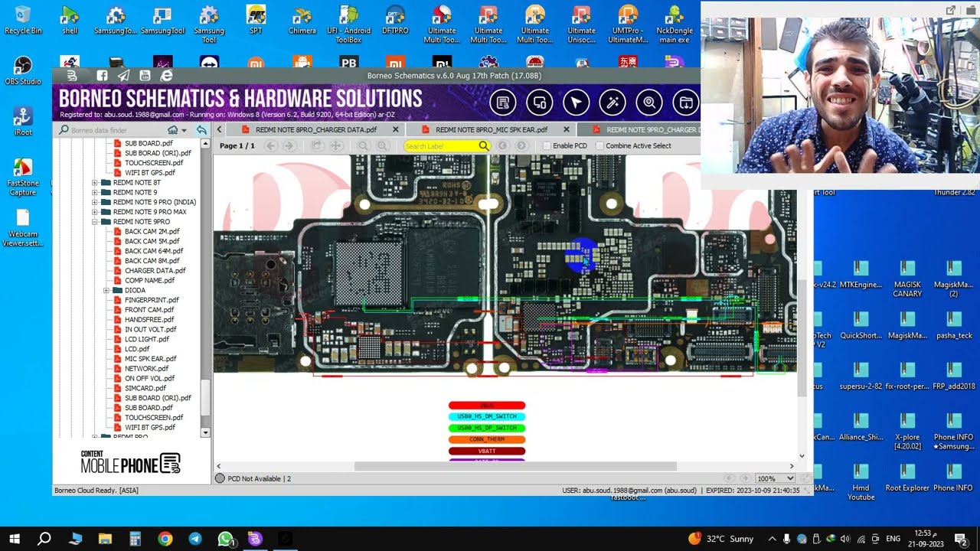
Task: Open the data finder filter dropdown arrow
Action: pyautogui.click(x=184, y=130)
